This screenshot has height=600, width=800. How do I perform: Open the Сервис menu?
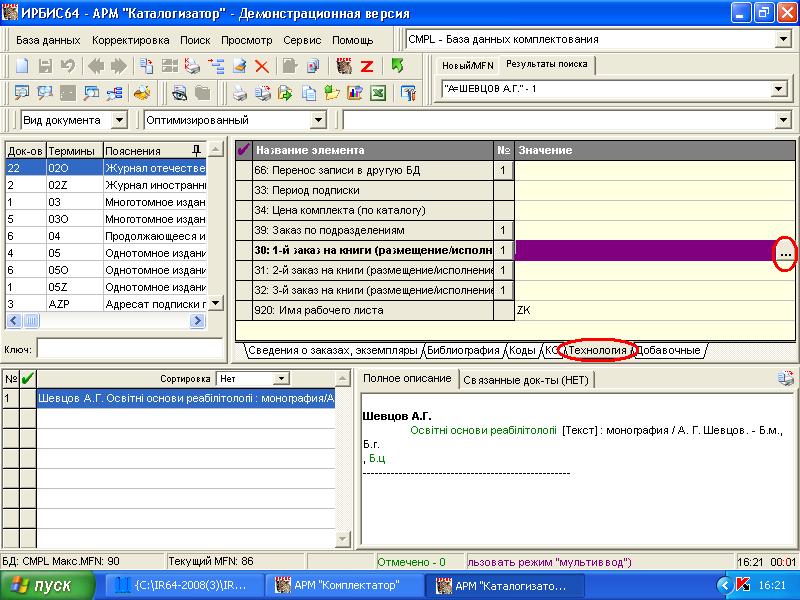(302, 40)
